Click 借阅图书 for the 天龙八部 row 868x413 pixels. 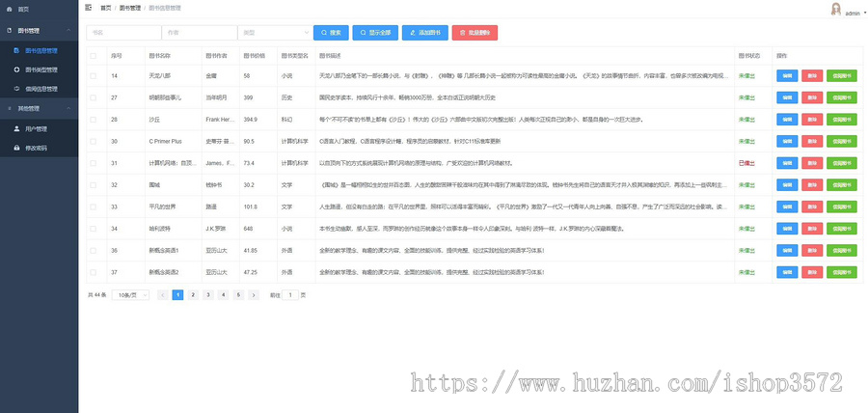pos(841,76)
